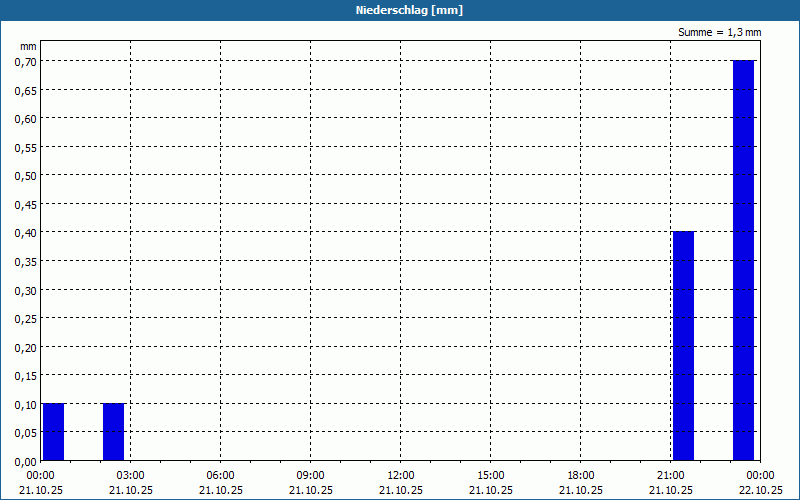Select the Summe = 1,3 mm label

tap(719, 32)
